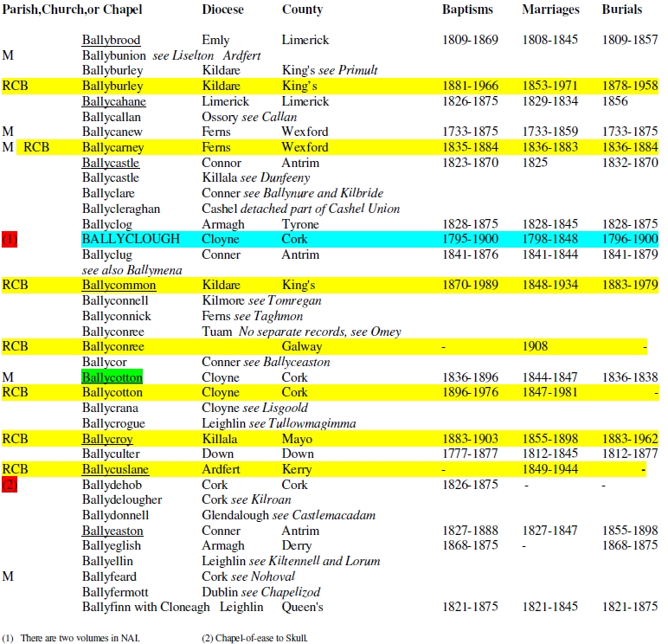The width and height of the screenshot is (668, 644).
Task: Open the underlined Ballycastle entry in Connor diocese
Action: click(111, 163)
